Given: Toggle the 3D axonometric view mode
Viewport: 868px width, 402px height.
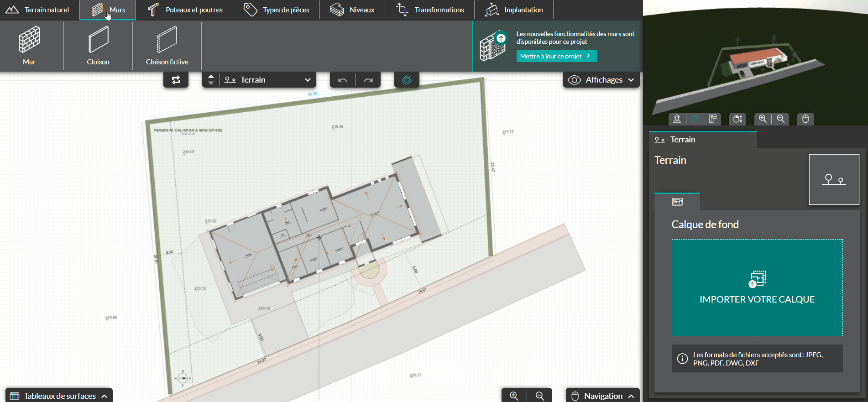Looking at the screenshot, I should 695,119.
